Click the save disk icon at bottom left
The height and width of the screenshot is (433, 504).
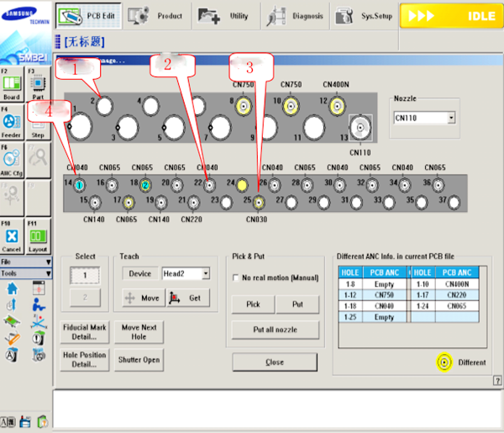click(x=25, y=422)
